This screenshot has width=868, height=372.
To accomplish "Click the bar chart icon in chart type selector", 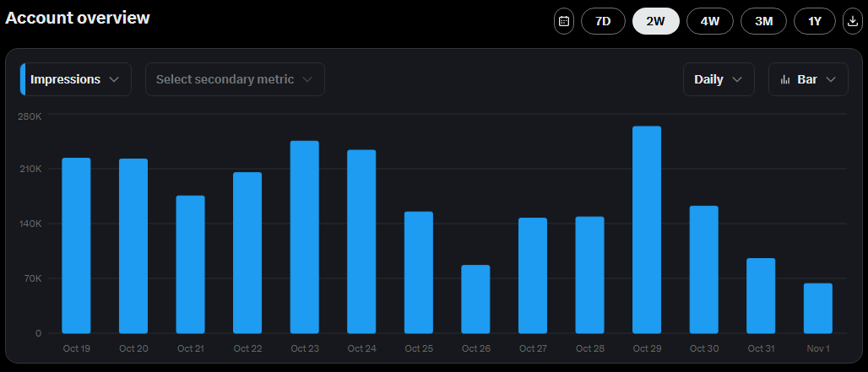I will point(785,79).
